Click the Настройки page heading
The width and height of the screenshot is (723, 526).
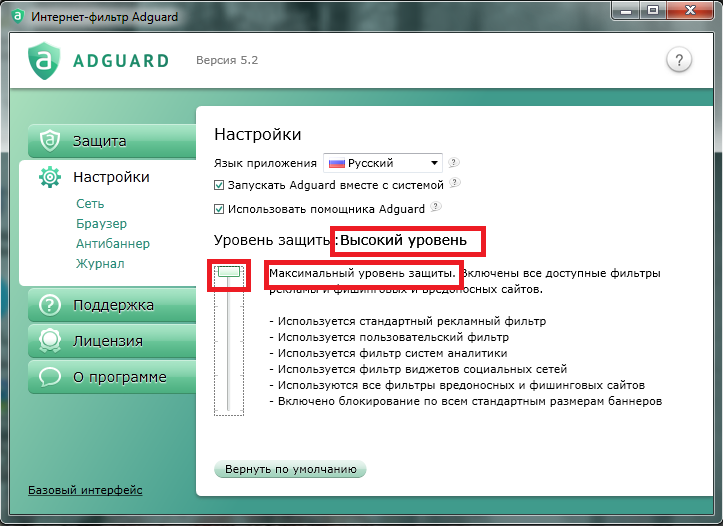click(x=257, y=135)
